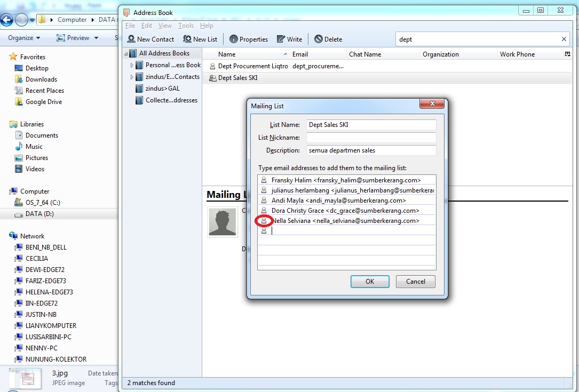Screen dimensions: 579x392
Task: Open Properties from the toolbar
Action: click(234, 39)
